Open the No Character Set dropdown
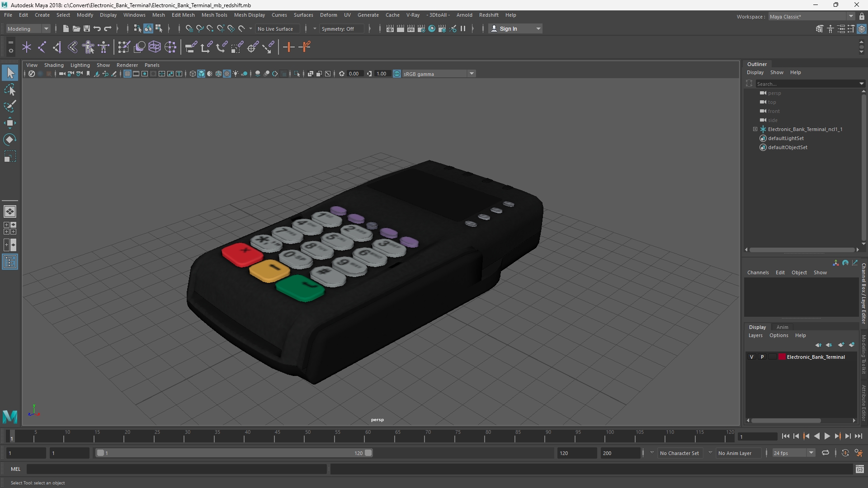Image resolution: width=868 pixels, height=488 pixels. click(x=680, y=453)
